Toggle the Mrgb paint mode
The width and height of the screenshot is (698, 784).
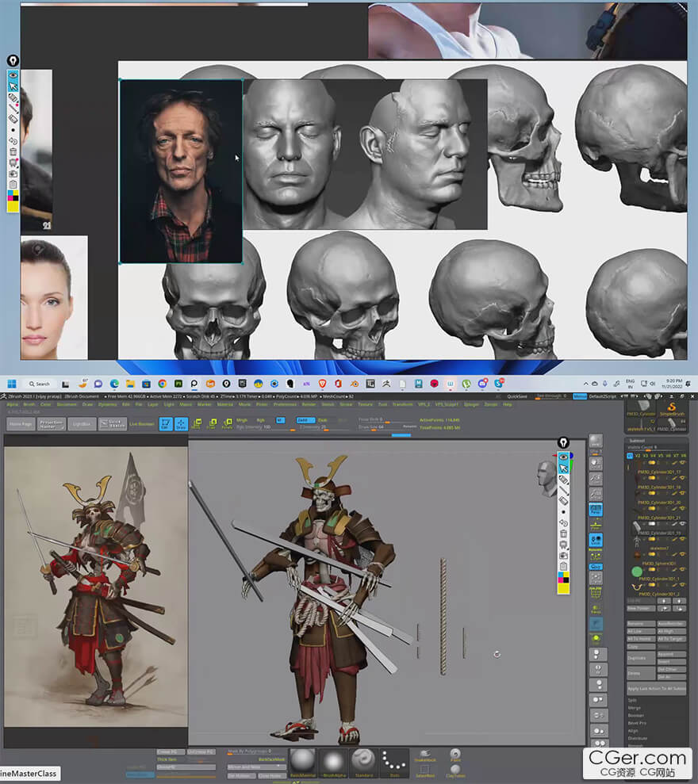(x=242, y=420)
